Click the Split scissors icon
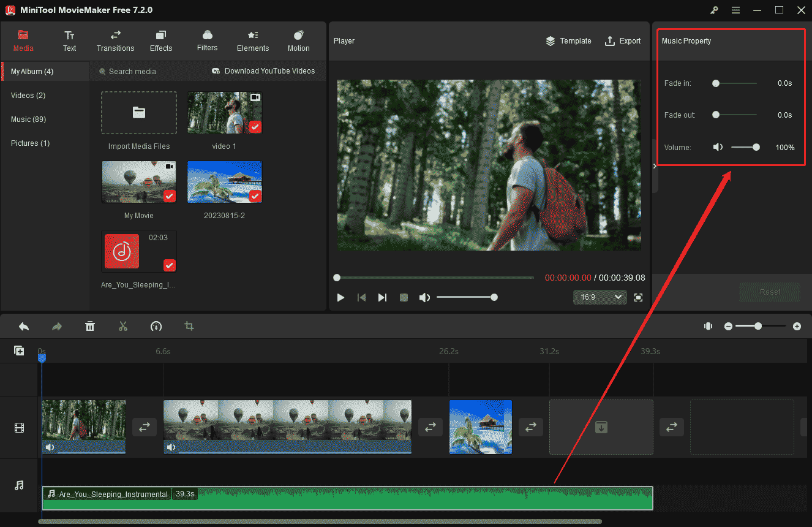The width and height of the screenshot is (812, 527). [x=123, y=327]
